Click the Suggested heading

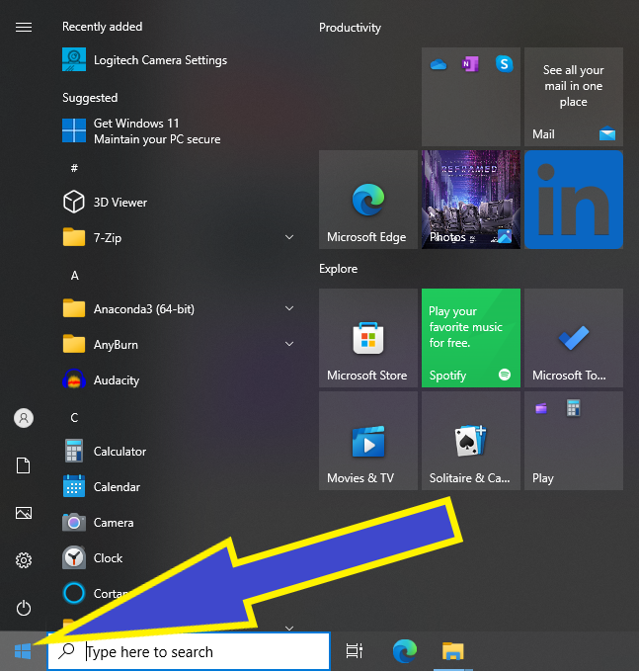(x=90, y=98)
